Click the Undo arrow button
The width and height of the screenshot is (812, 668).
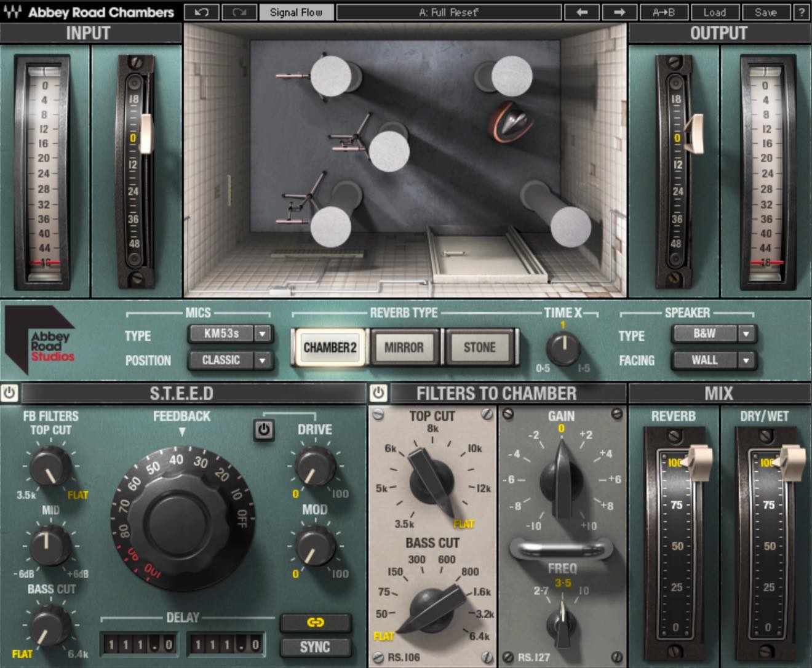(201, 12)
